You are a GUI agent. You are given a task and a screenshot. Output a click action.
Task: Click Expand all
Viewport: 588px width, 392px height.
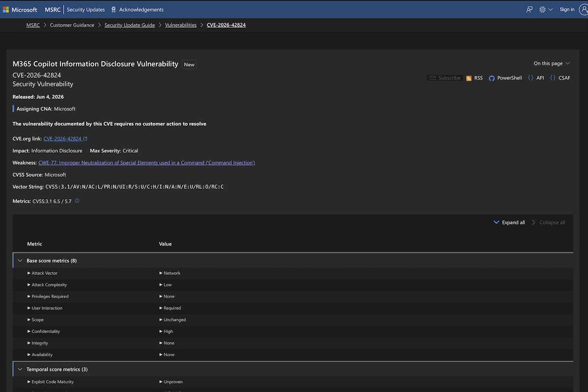(509, 223)
